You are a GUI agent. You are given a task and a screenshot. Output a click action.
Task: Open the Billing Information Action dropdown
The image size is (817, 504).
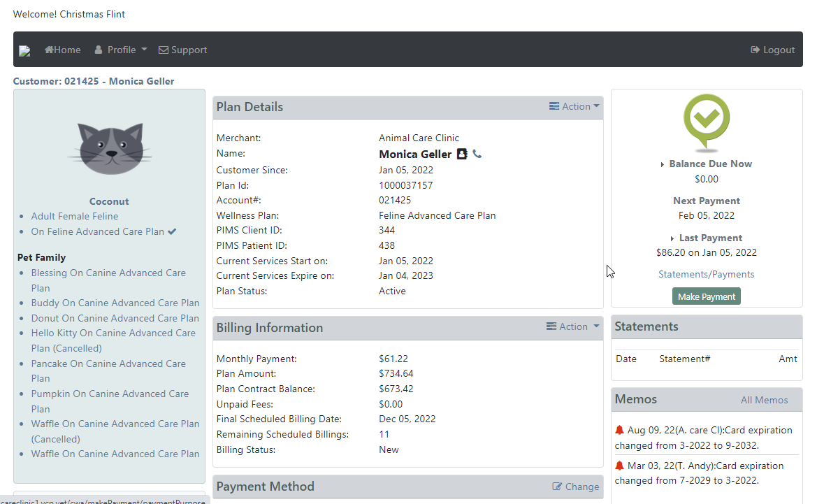572,326
